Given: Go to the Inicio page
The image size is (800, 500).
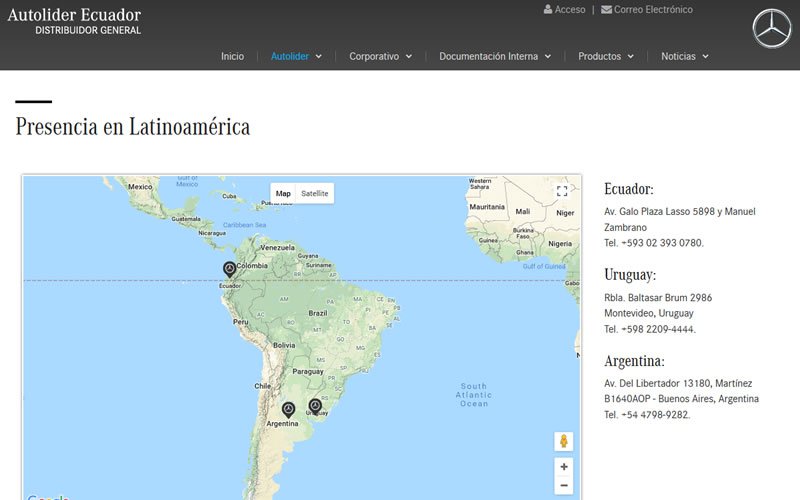Looking at the screenshot, I should tap(232, 57).
